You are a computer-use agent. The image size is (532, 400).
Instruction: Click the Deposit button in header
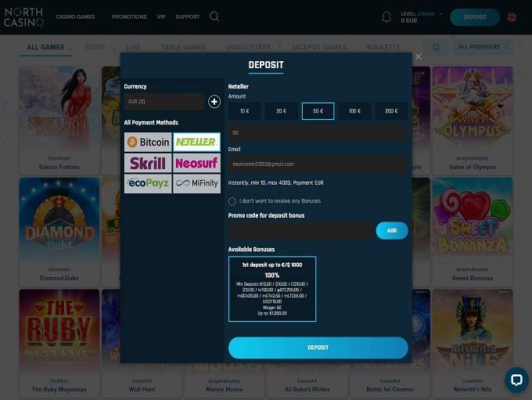tap(475, 17)
